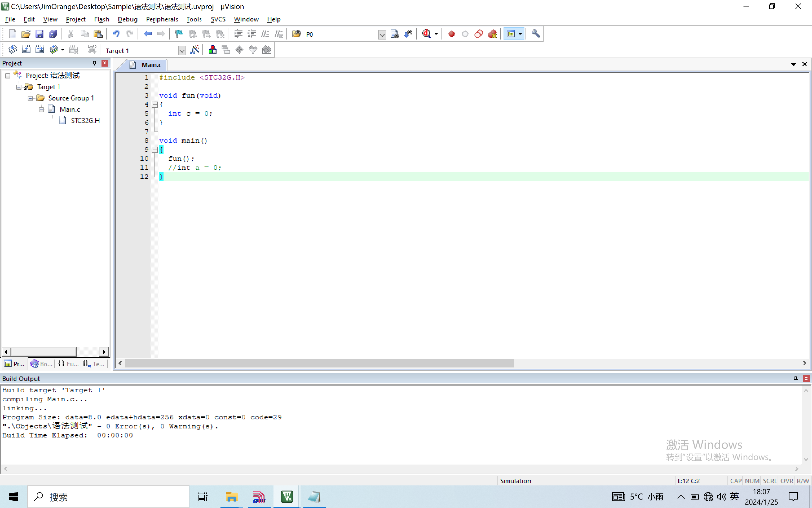
Task: Open the File menu
Action: click(10, 19)
